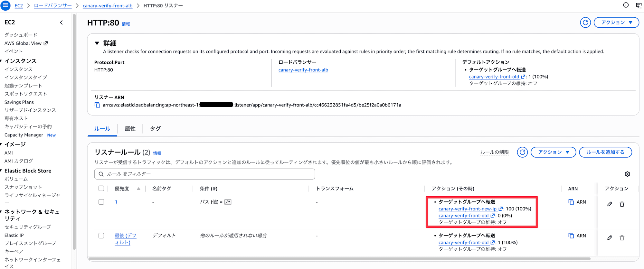Open canary-verify-front-new-ip target group link
The width and height of the screenshot is (644, 269).
[x=467, y=209]
